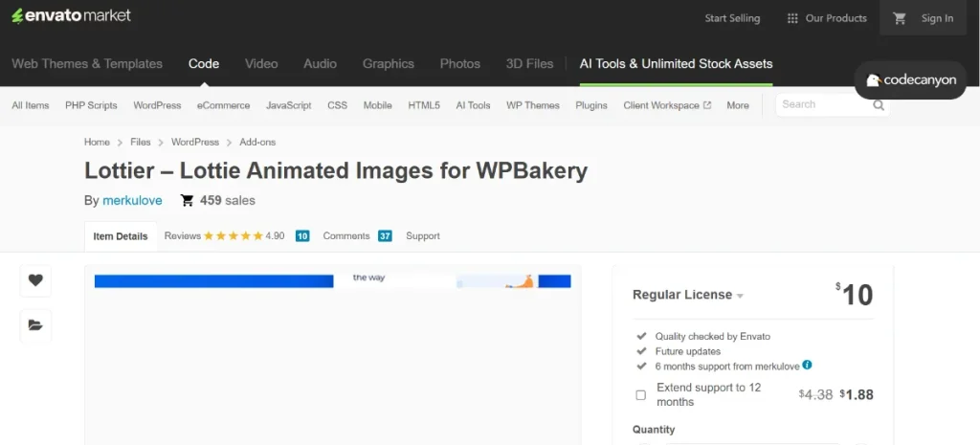Click the Lottier item title
Viewport: 980px width, 445px height.
(336, 170)
